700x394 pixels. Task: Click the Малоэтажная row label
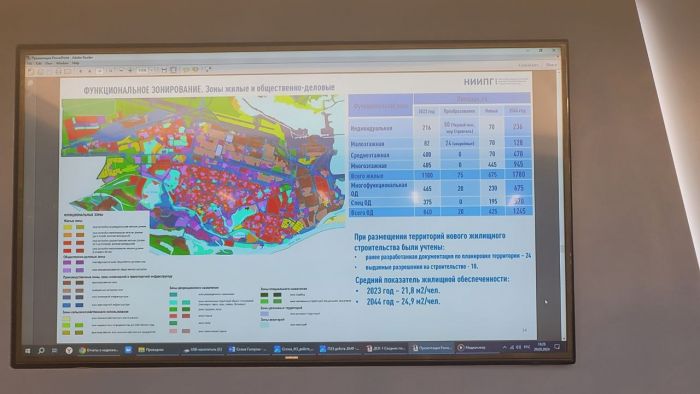(x=367, y=144)
